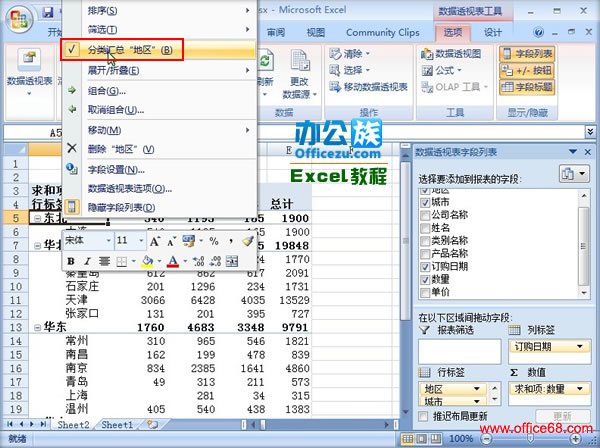Open font name 宋体 dropdown
Viewport: 600px width, 448px height.
(x=109, y=241)
